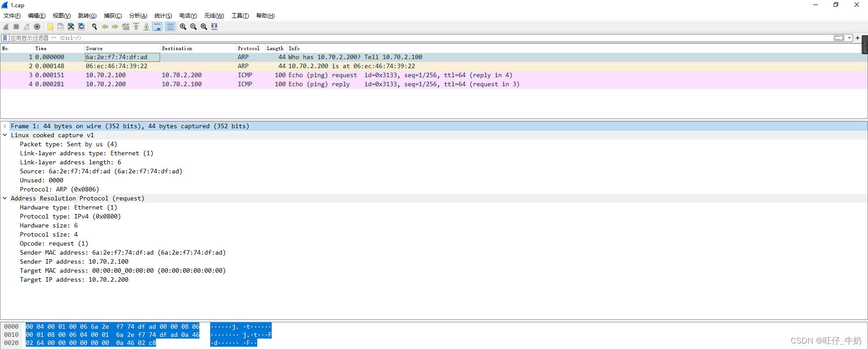Select the Packet type: Sent by us line
The width and height of the screenshot is (868, 349).
pyautogui.click(x=68, y=144)
